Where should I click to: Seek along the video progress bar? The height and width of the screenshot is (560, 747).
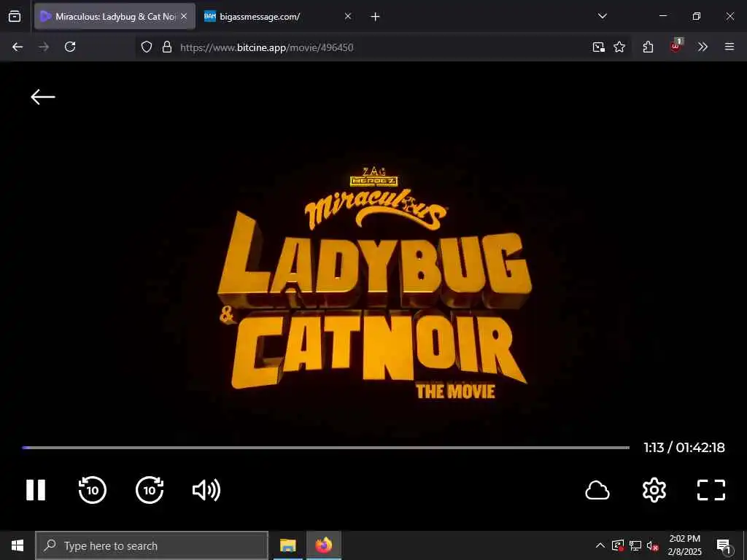325,448
